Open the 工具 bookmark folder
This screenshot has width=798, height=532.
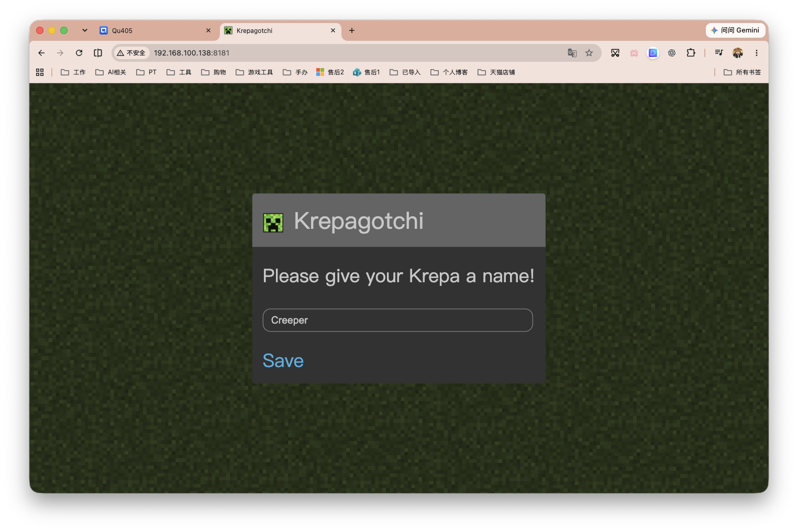179,72
